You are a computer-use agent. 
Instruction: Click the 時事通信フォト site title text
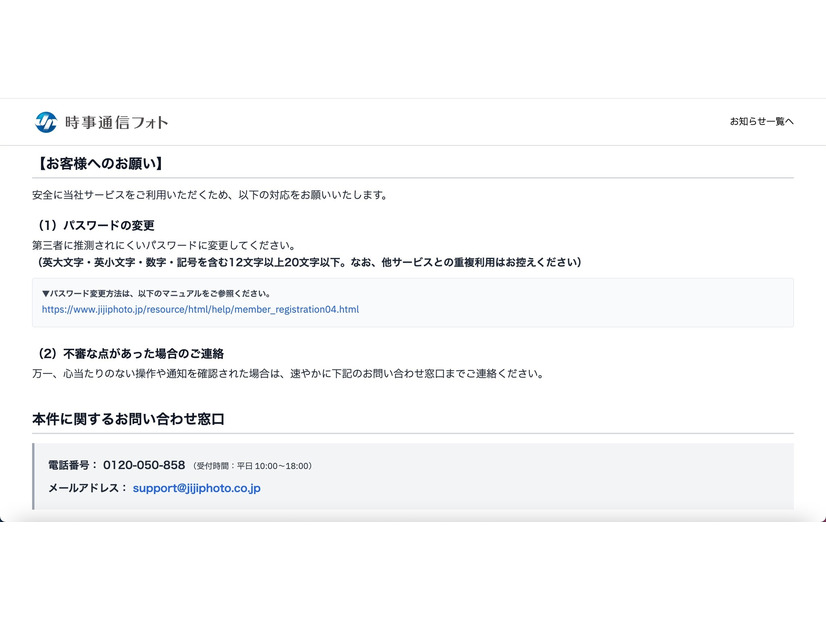point(116,123)
